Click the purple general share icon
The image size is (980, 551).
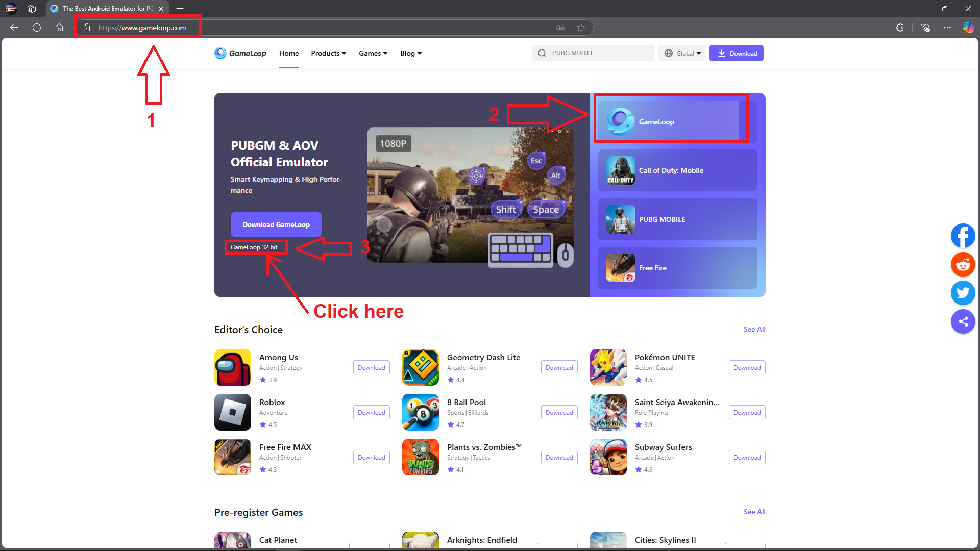pos(963,321)
